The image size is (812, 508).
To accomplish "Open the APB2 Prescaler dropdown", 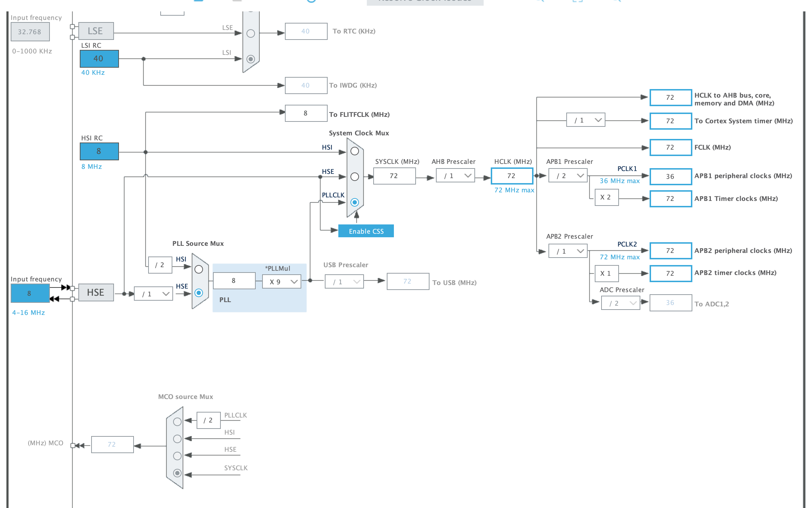I will [568, 251].
